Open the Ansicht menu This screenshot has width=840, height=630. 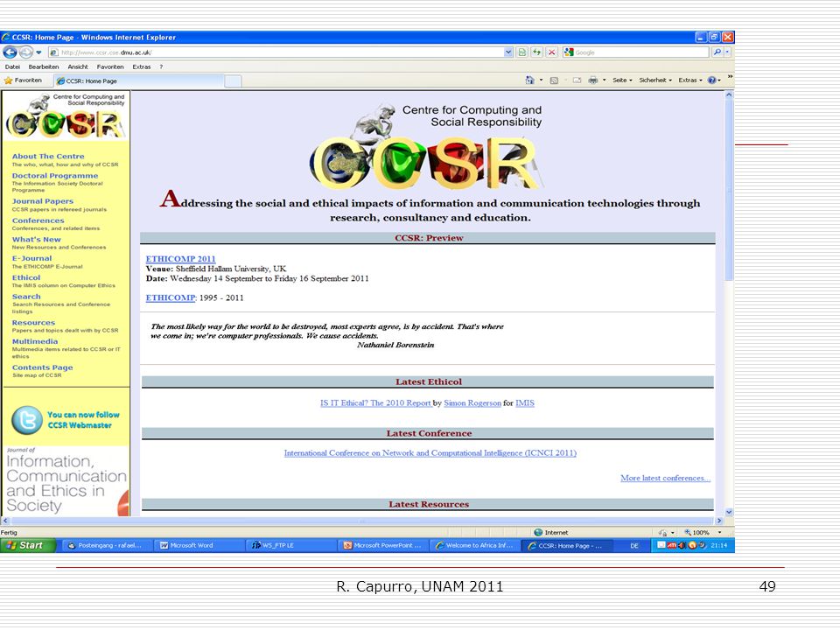click(78, 67)
